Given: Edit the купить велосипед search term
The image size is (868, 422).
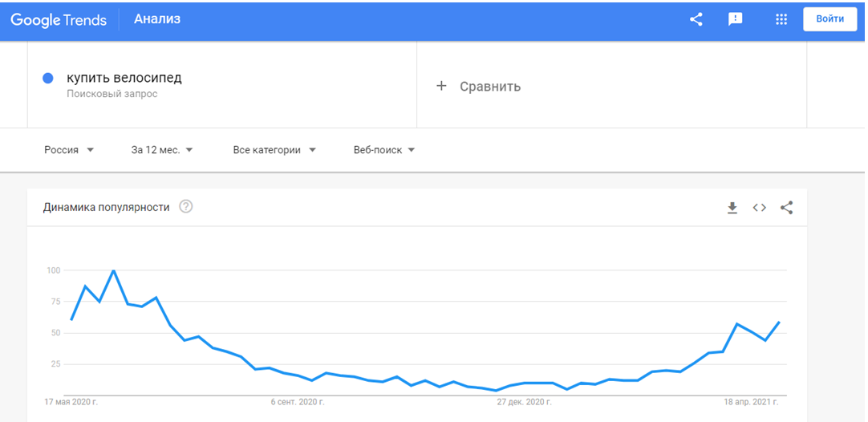Looking at the screenshot, I should point(124,78).
